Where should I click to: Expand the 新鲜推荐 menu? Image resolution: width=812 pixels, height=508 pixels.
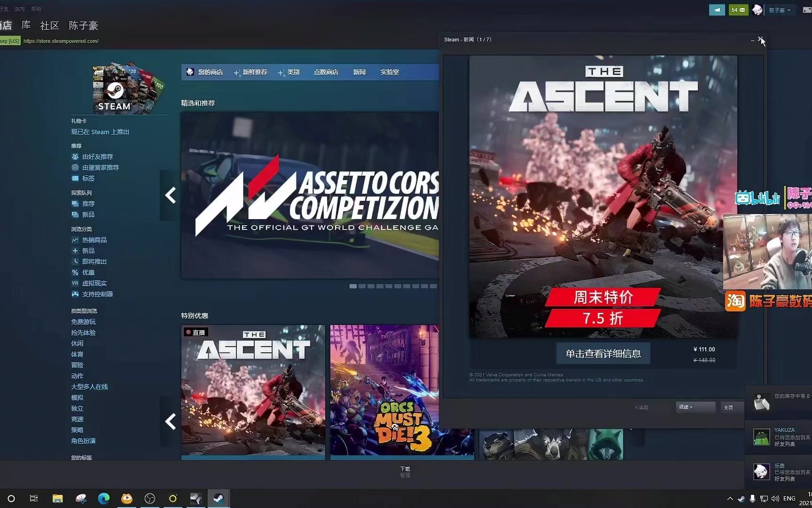[250, 72]
